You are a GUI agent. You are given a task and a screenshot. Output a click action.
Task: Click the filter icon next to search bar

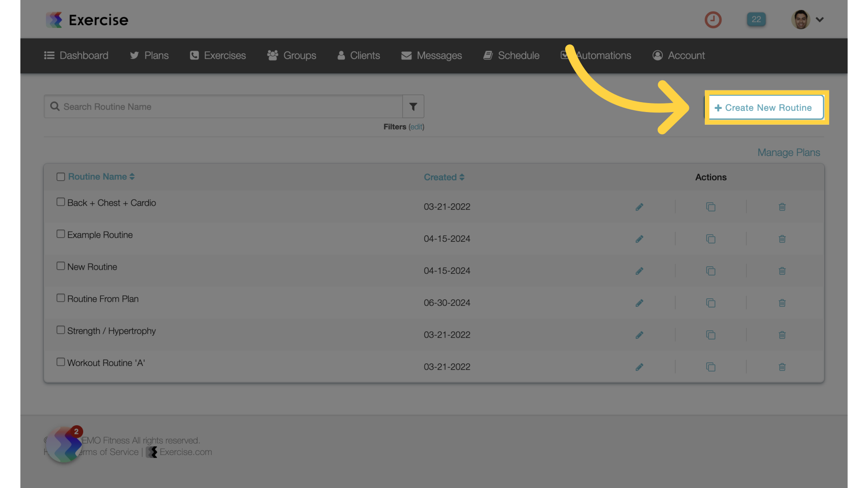pyautogui.click(x=413, y=106)
